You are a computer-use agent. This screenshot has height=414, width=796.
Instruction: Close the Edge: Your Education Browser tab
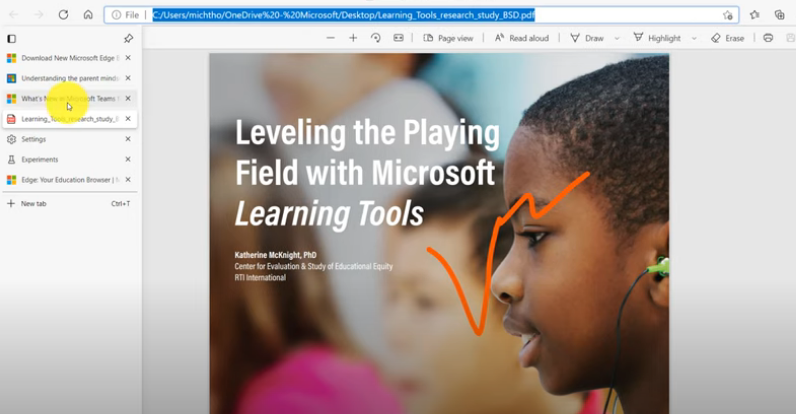[128, 180]
